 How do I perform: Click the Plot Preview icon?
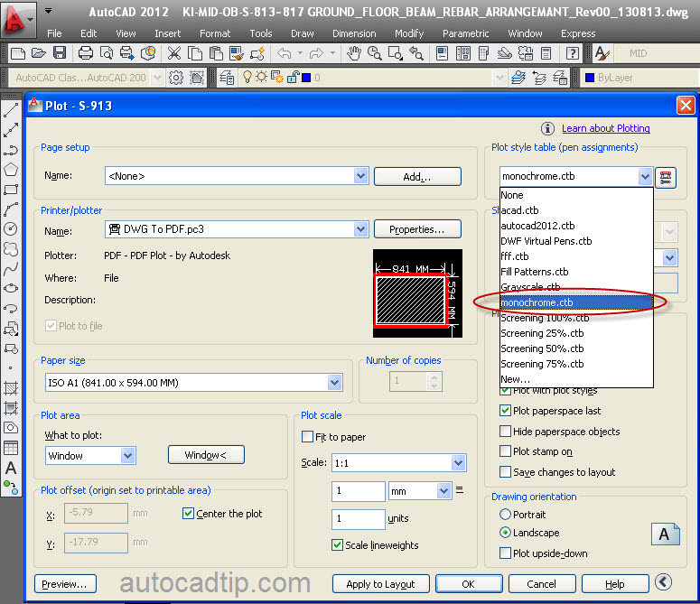click(x=107, y=53)
